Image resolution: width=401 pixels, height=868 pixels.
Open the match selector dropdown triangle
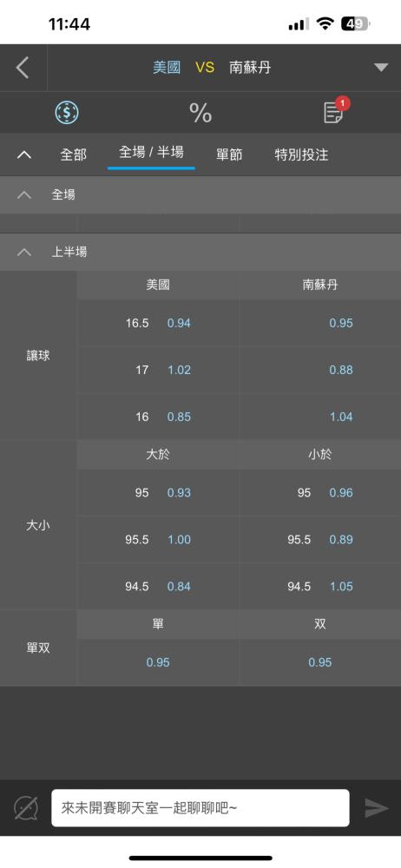[381, 68]
